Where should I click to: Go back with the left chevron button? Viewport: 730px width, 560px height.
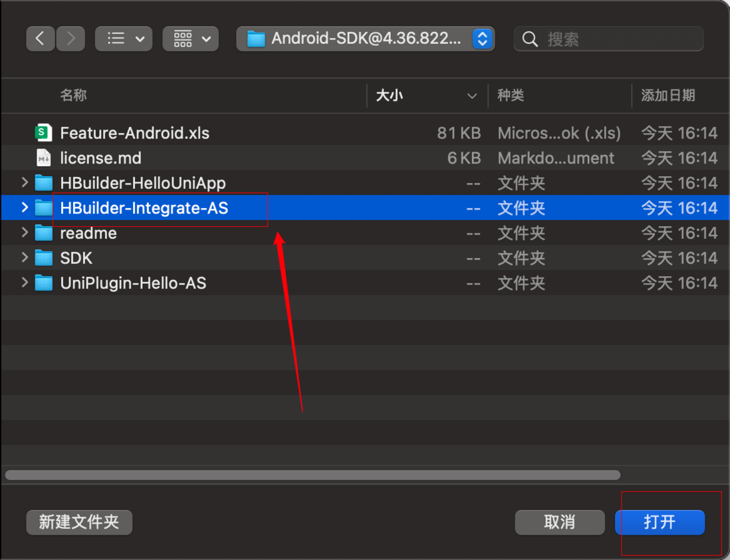[41, 39]
